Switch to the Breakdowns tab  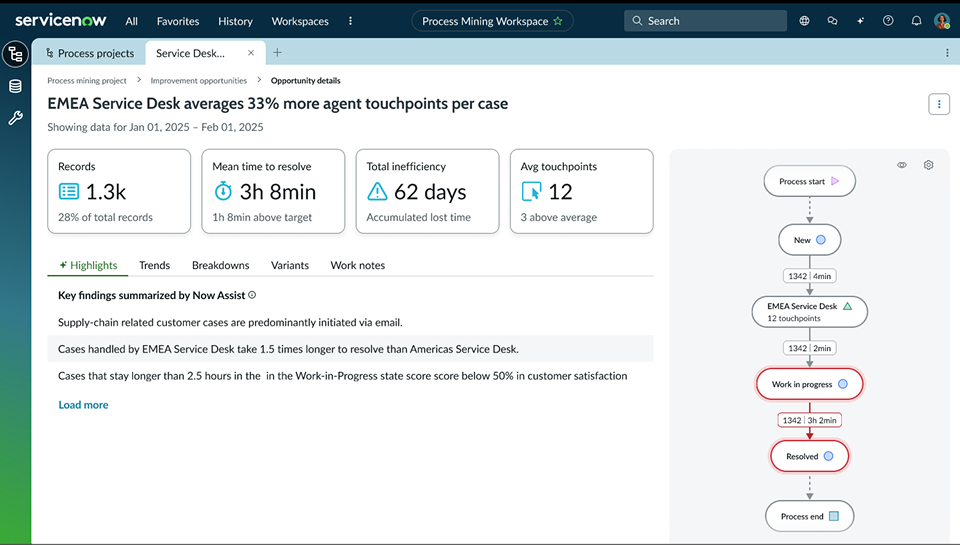coord(220,265)
